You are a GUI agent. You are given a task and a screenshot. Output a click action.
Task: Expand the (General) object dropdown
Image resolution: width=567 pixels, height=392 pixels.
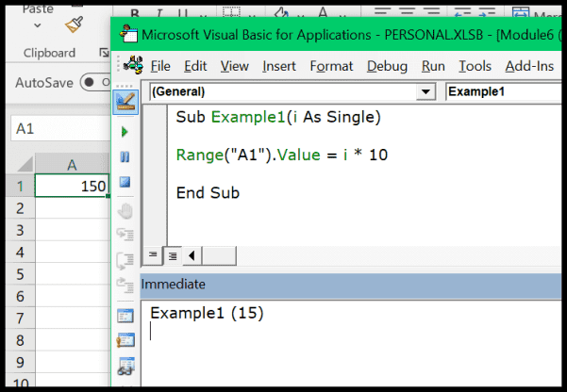[x=426, y=92]
